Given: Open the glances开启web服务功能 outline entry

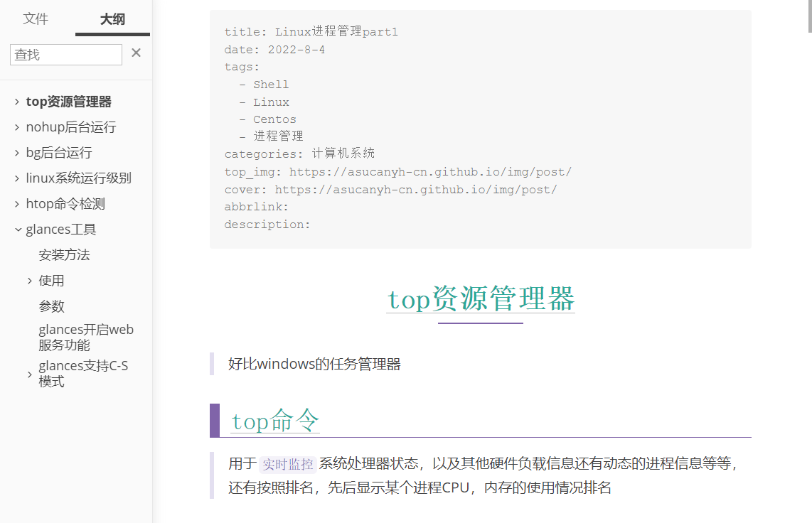Looking at the screenshot, I should pyautogui.click(x=86, y=337).
